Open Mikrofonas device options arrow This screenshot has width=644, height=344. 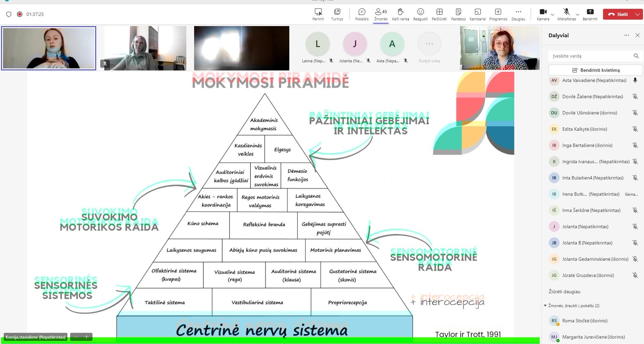coord(578,15)
